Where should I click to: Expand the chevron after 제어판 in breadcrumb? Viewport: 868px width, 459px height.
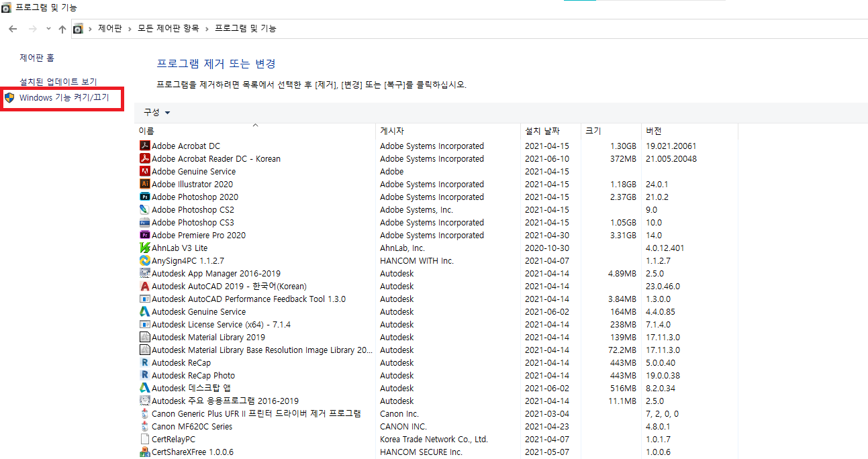pos(130,29)
